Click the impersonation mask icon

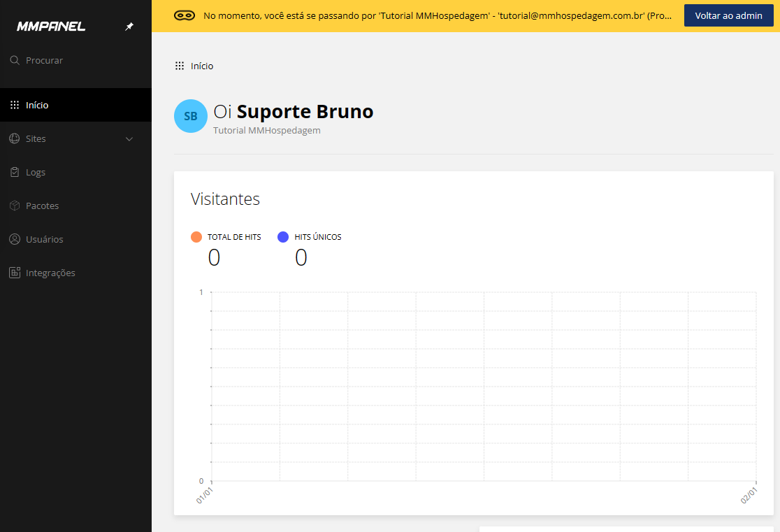[x=185, y=16]
